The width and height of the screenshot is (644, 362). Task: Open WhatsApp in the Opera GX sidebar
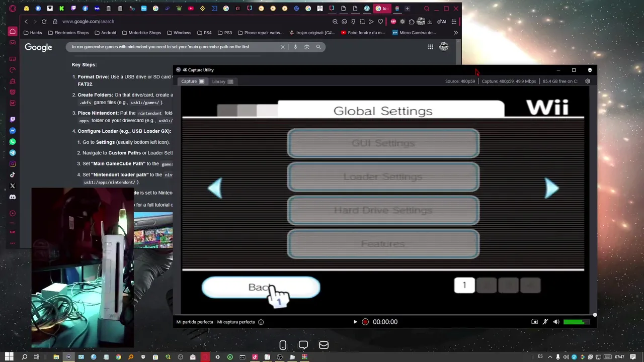pos(13,142)
